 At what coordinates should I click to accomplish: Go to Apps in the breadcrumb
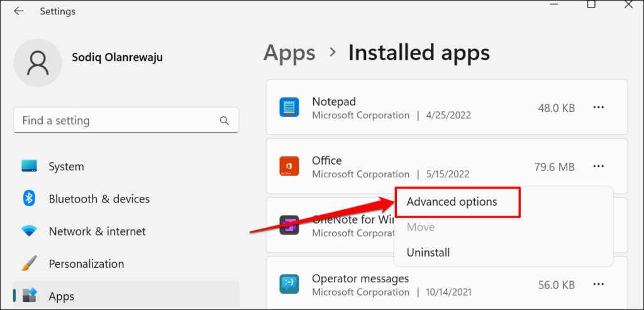[x=289, y=53]
